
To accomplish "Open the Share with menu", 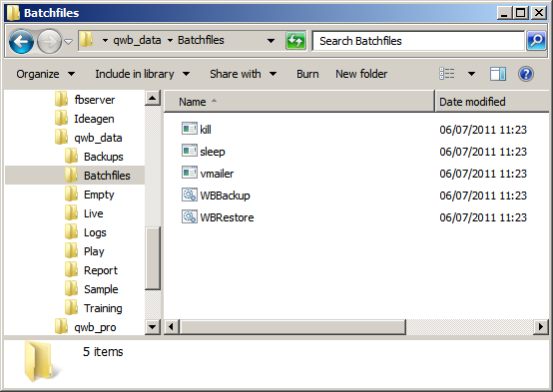I will (243, 74).
